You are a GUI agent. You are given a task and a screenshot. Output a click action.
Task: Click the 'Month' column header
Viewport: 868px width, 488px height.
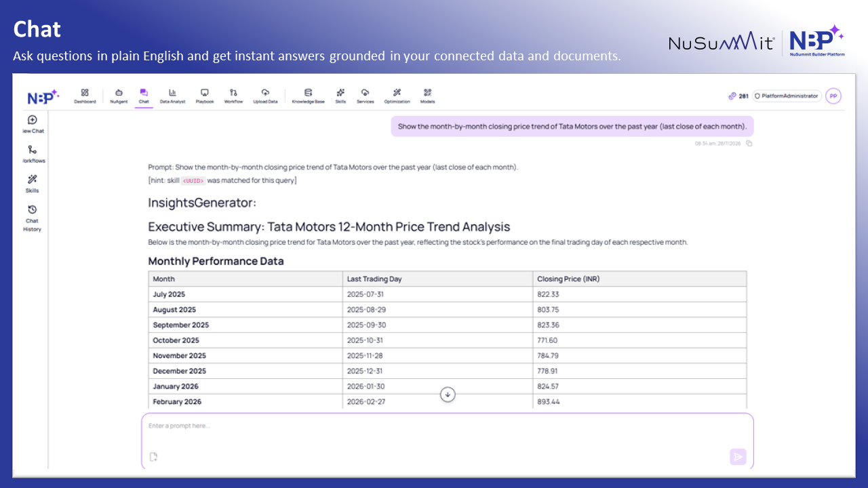pos(245,279)
